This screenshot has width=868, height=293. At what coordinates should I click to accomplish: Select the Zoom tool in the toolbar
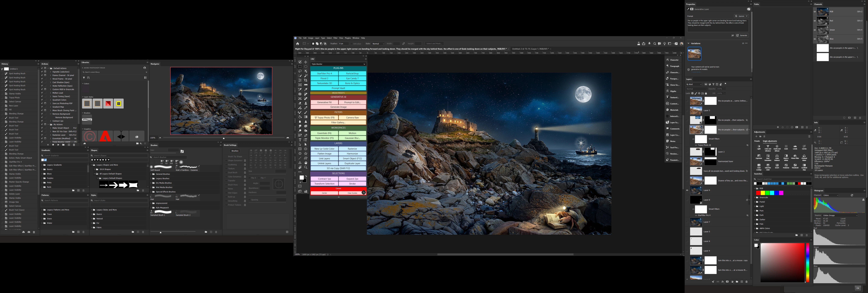click(x=306, y=167)
